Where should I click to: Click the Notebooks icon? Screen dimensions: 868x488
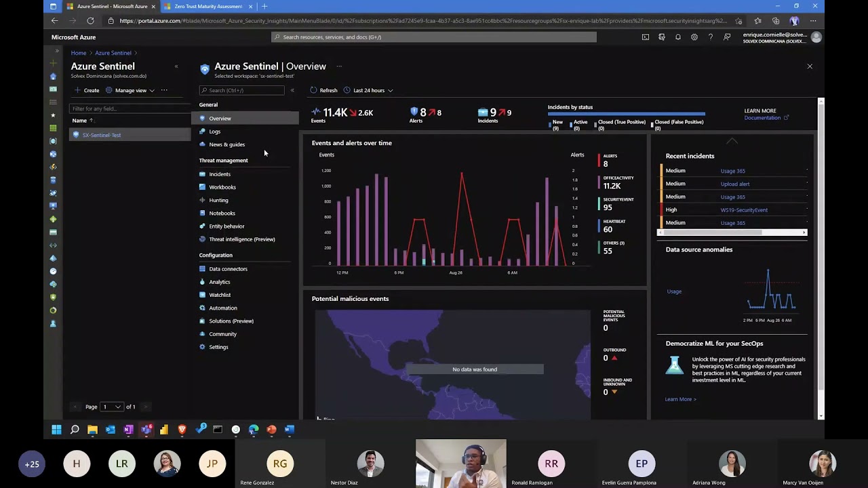[202, 213]
